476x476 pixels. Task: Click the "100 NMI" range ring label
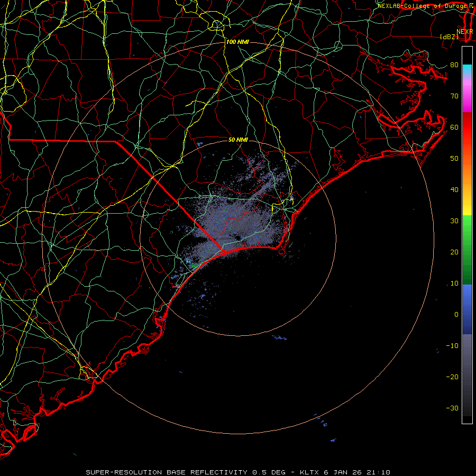click(x=237, y=42)
